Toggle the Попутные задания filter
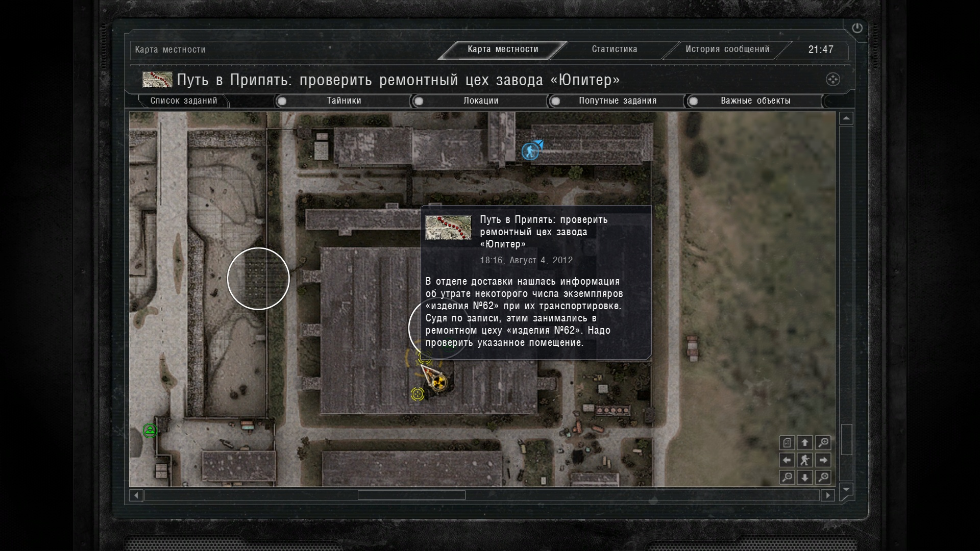Viewport: 980px width, 551px height. point(617,101)
